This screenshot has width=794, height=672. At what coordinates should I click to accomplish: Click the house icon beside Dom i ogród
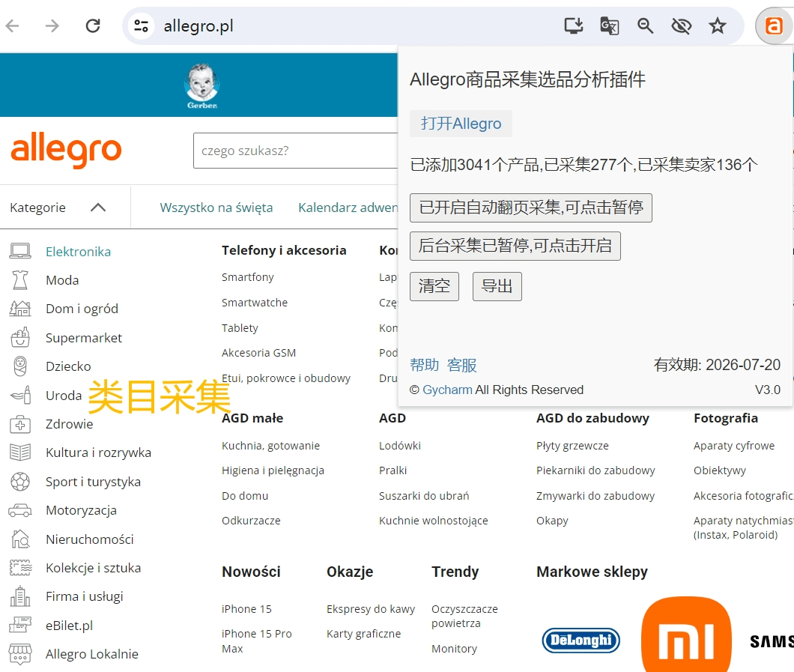pos(20,309)
